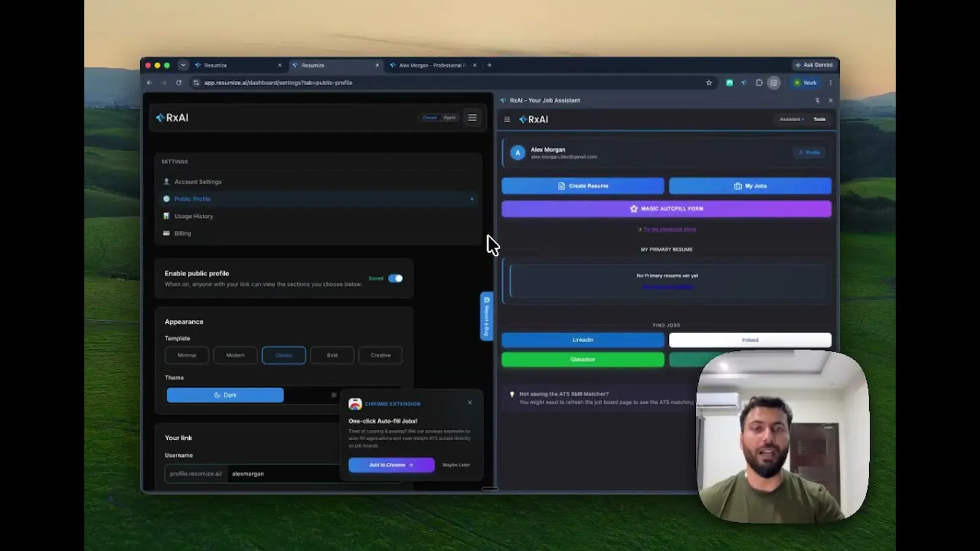Select the Minimal template

[x=187, y=355]
